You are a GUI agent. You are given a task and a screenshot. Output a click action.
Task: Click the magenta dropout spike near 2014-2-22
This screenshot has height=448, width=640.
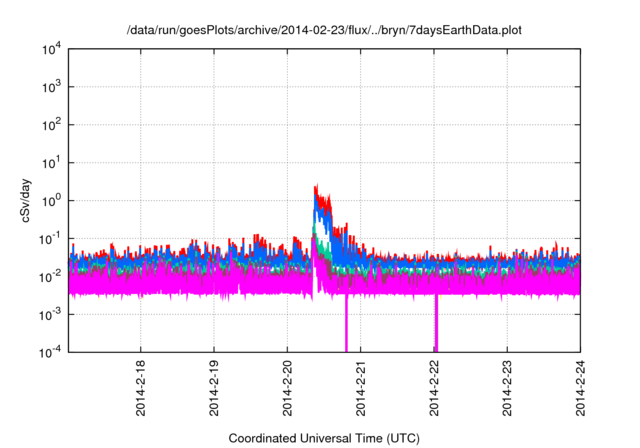(436, 322)
